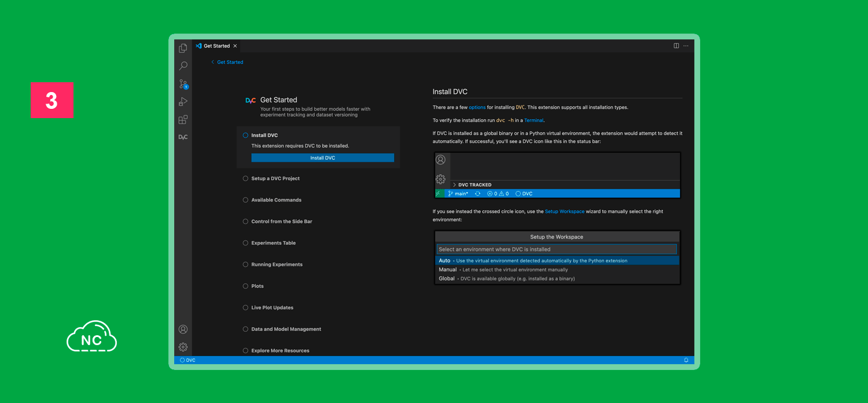The width and height of the screenshot is (868, 403).
Task: Mark the Running Experiments step circle
Action: click(x=245, y=265)
